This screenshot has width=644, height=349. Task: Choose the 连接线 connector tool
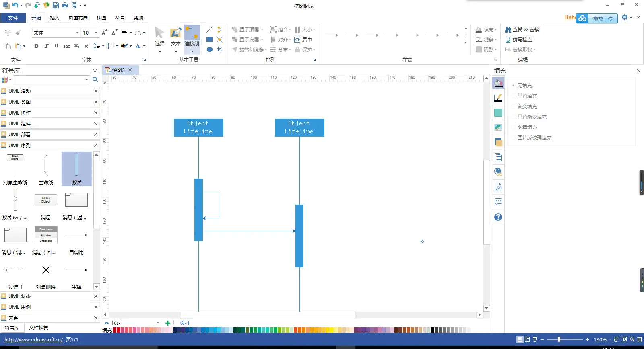click(192, 39)
